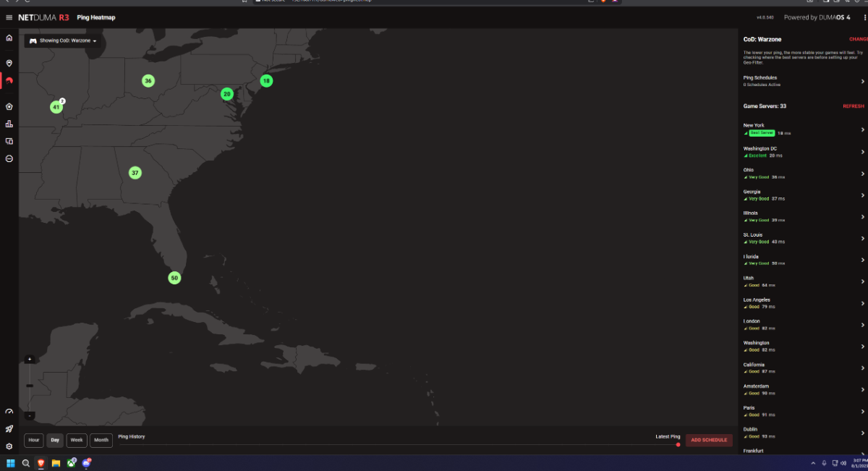This screenshot has width=868, height=471.
Task: Click the New York 18 ping marker
Action: pyautogui.click(x=266, y=81)
